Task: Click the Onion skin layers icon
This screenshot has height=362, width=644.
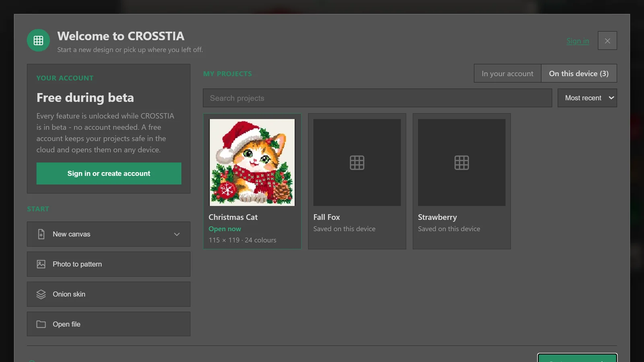Action: coord(41,294)
